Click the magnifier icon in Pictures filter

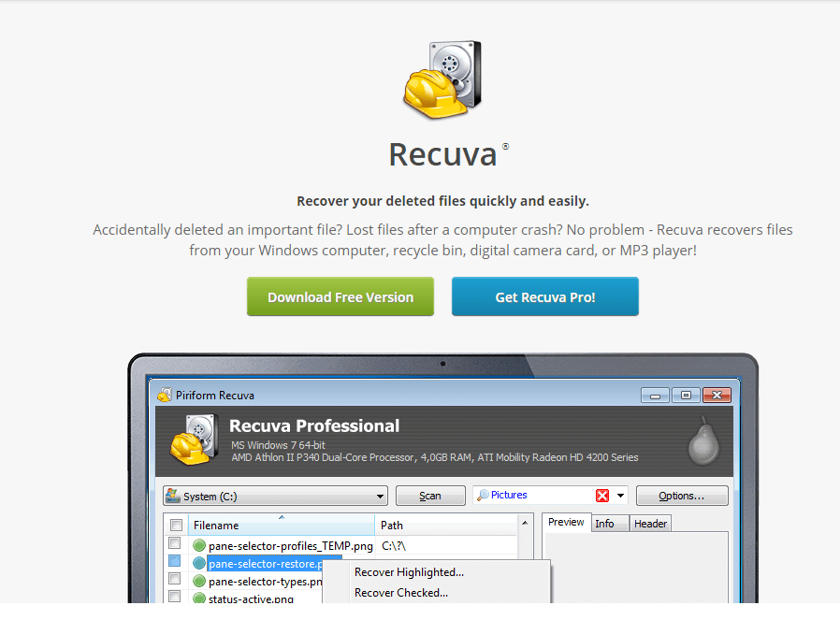[x=483, y=496]
